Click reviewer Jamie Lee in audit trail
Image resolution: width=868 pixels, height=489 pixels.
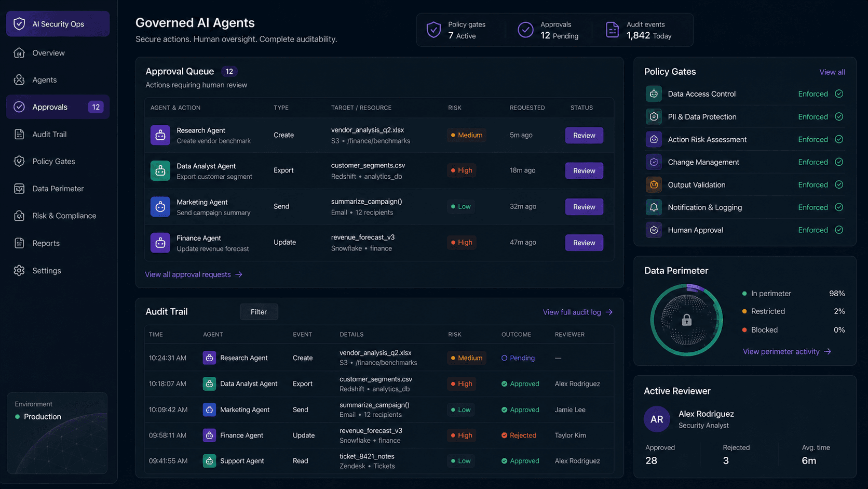pos(570,410)
